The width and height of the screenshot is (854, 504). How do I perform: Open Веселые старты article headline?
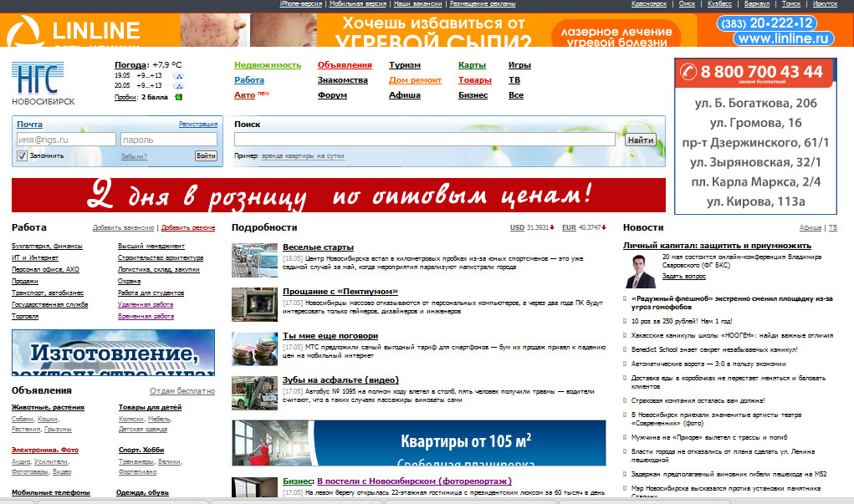coord(318,247)
